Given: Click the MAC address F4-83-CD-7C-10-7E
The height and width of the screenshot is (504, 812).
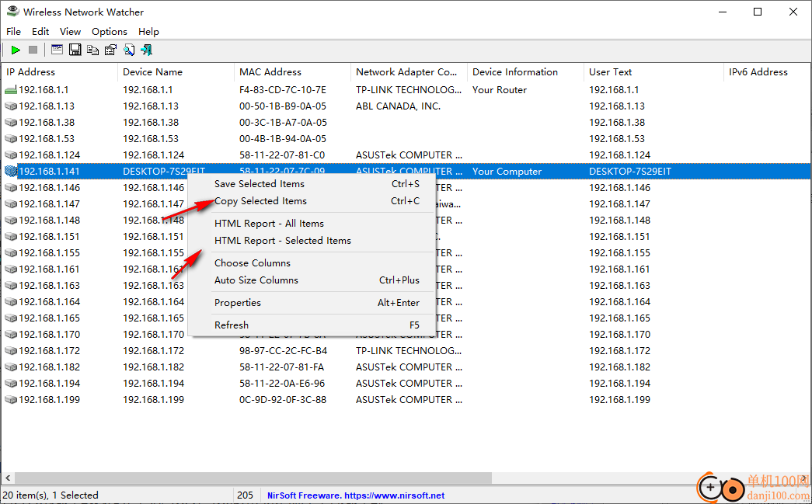Looking at the screenshot, I should 283,90.
